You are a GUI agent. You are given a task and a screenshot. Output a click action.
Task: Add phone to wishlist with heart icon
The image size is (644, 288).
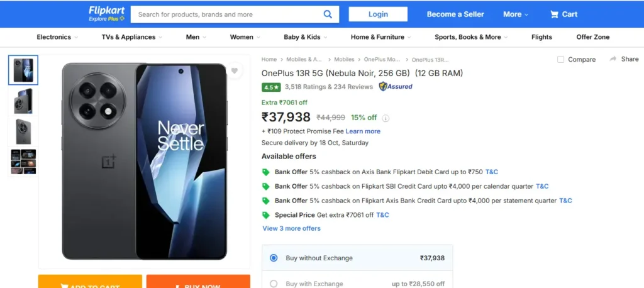click(234, 71)
